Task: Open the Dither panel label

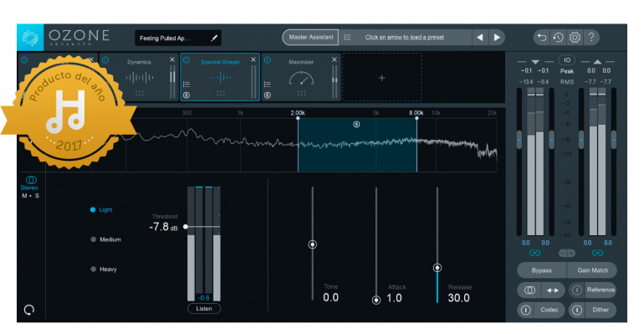Action: click(x=601, y=310)
